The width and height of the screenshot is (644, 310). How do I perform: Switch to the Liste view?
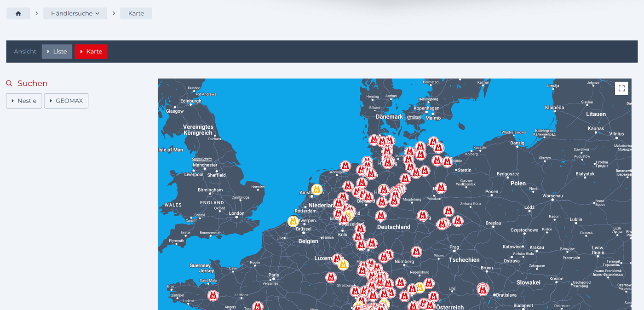tap(57, 52)
